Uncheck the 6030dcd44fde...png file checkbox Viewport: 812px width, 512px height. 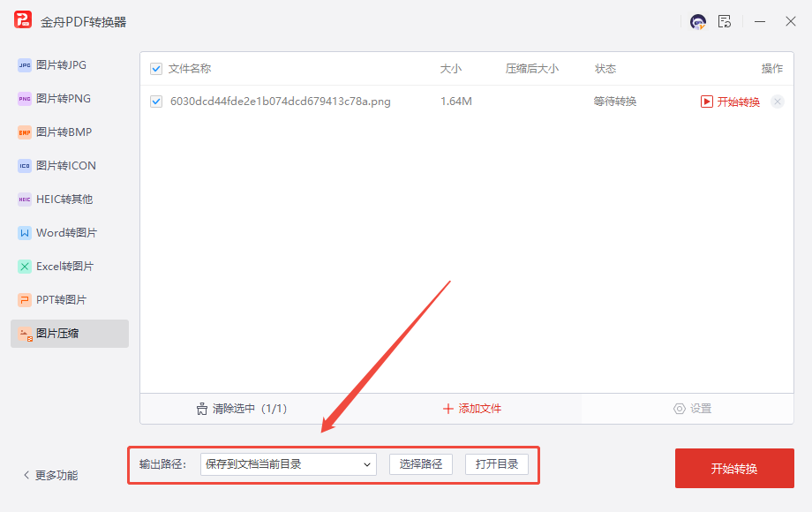pyautogui.click(x=156, y=102)
